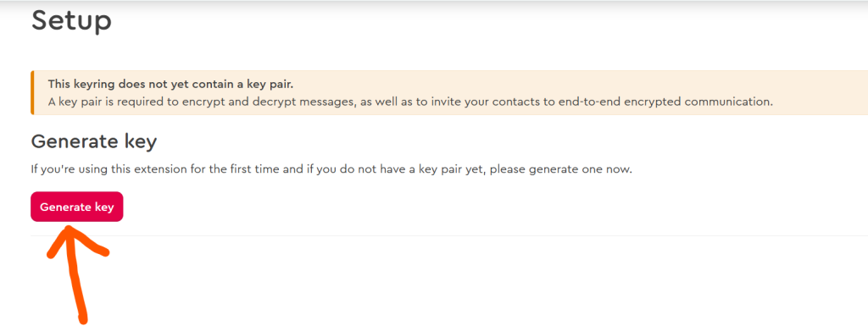Click the horizontal divider below the button
The height and width of the screenshot is (326, 868).
[449, 235]
